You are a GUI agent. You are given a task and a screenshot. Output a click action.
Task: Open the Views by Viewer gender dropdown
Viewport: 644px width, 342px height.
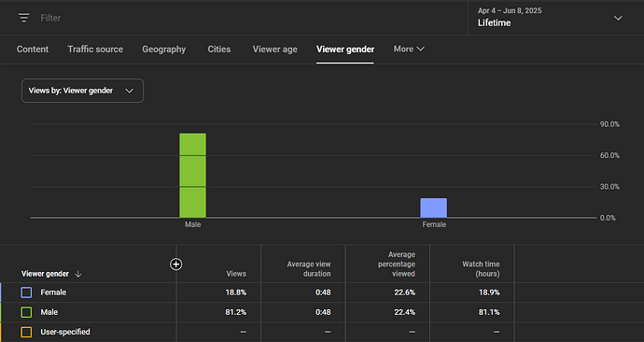[82, 91]
